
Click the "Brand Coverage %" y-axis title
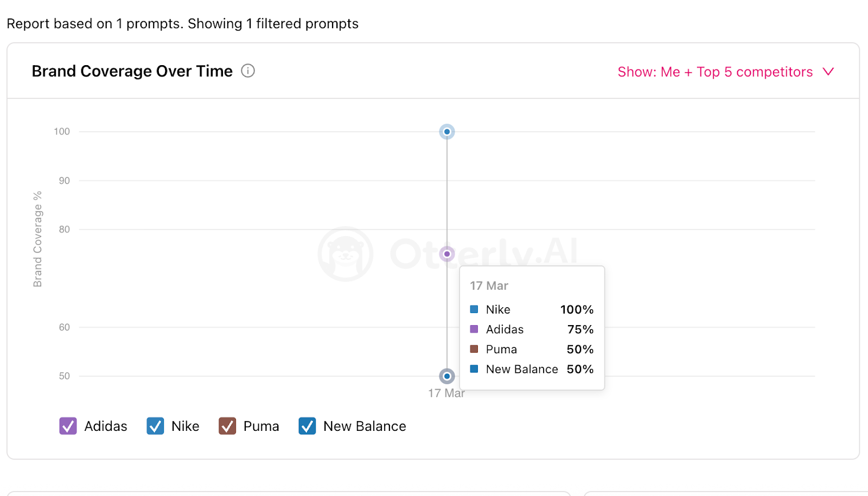pyautogui.click(x=37, y=239)
